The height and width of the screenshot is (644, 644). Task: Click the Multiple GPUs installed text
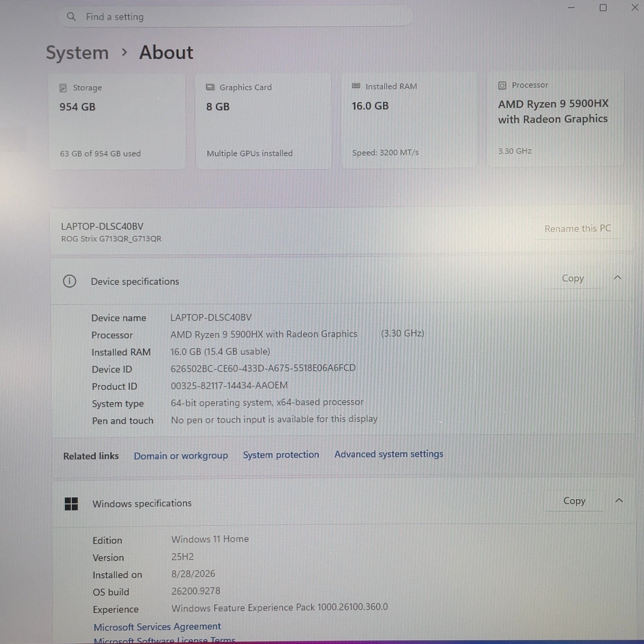click(249, 153)
